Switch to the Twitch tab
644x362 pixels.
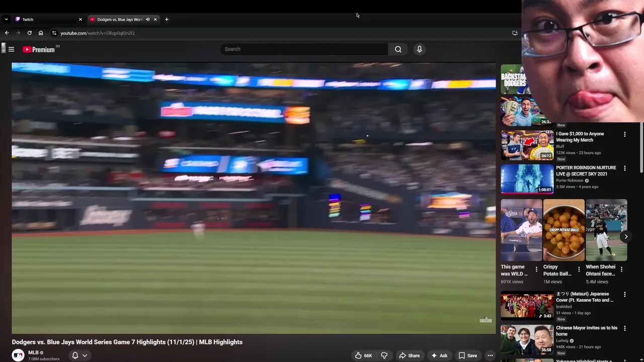(48, 20)
